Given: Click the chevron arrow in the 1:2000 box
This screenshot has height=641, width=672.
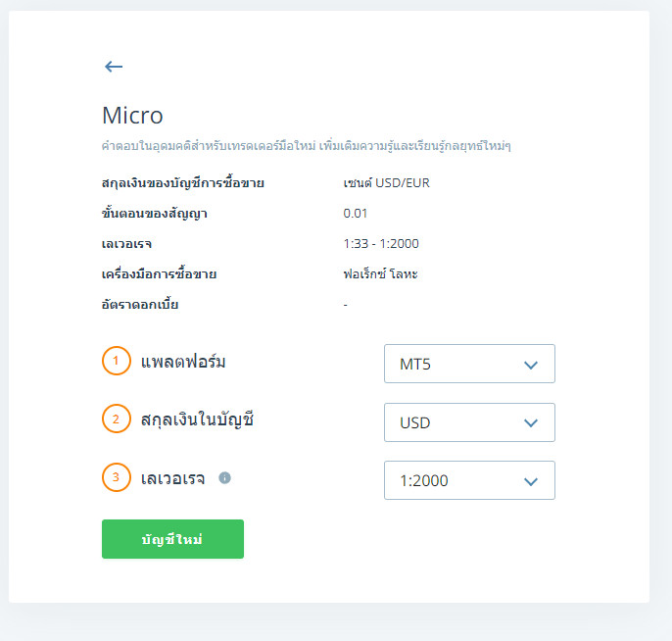Looking at the screenshot, I should click(x=531, y=481).
